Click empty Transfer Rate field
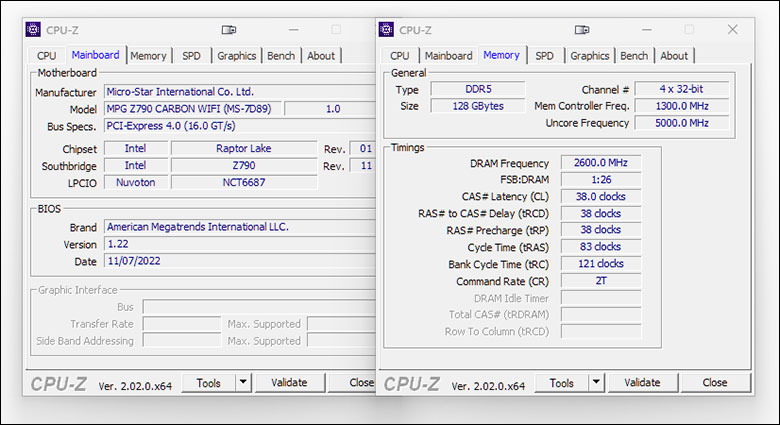Viewport: 780px width, 425px height. [x=182, y=324]
